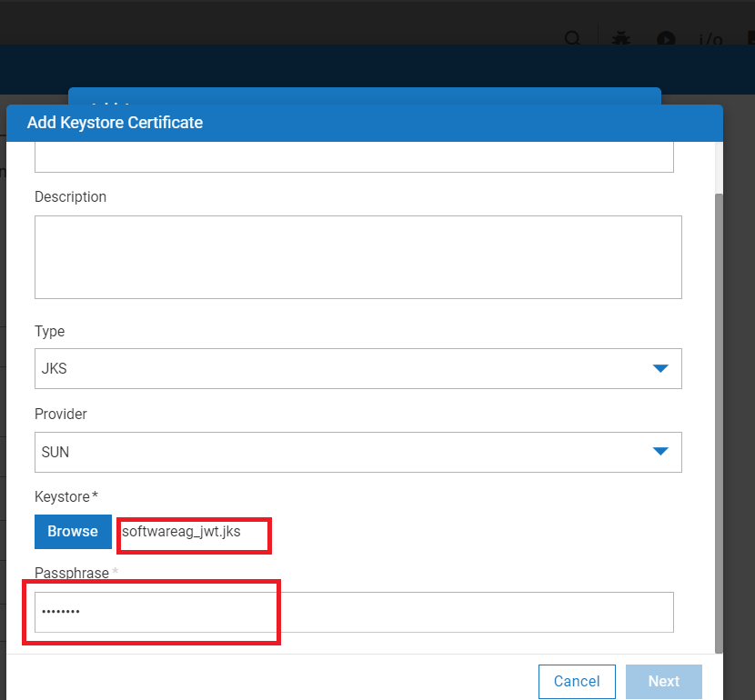755x700 pixels.
Task: Click the Description label
Action: click(x=70, y=197)
